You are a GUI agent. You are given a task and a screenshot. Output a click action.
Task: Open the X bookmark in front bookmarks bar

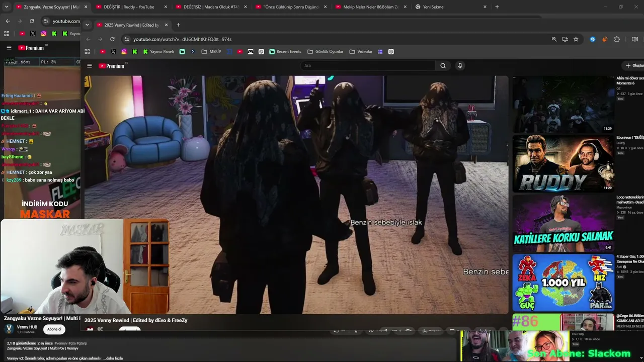point(113,52)
